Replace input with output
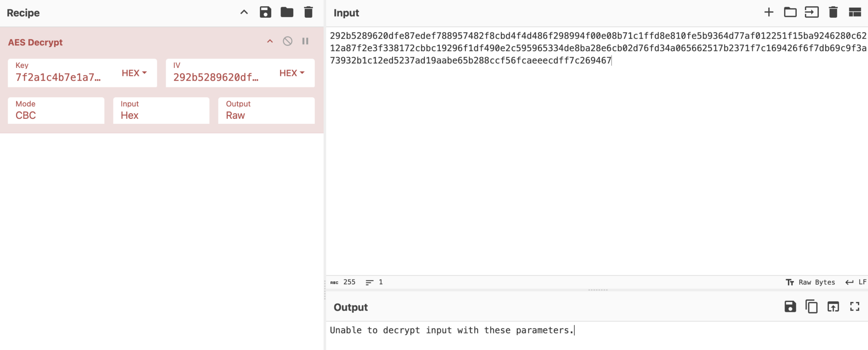Viewport: 868px width, 350px height. click(x=833, y=306)
